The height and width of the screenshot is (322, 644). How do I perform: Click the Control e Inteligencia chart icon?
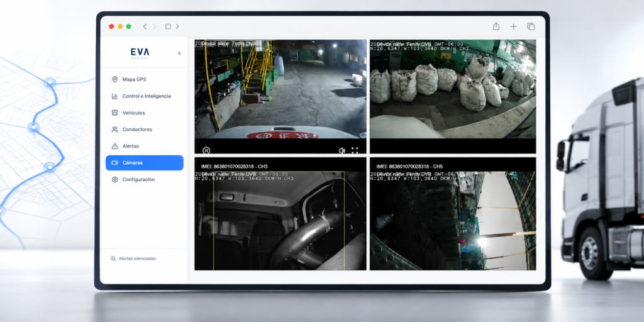pyautogui.click(x=114, y=96)
